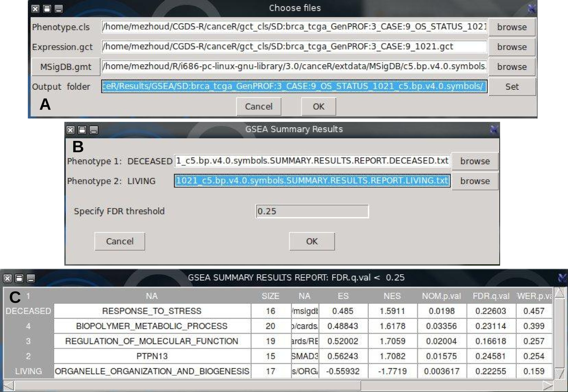The height and width of the screenshot is (392, 568).
Task: Browse for the Phenotype.cls file
Action: pos(512,27)
